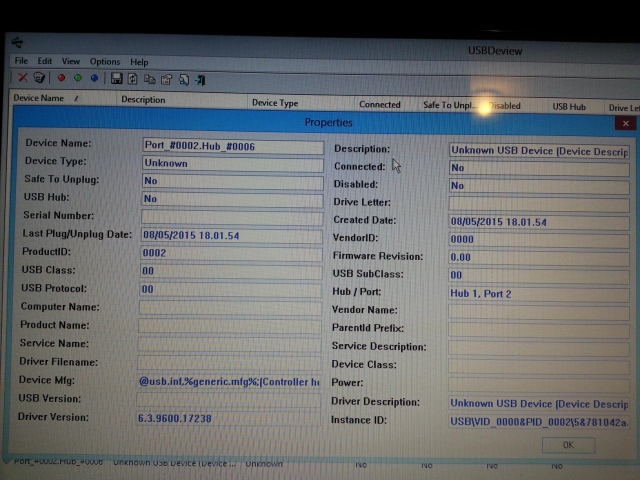Click the empty Service Description field

(539, 348)
